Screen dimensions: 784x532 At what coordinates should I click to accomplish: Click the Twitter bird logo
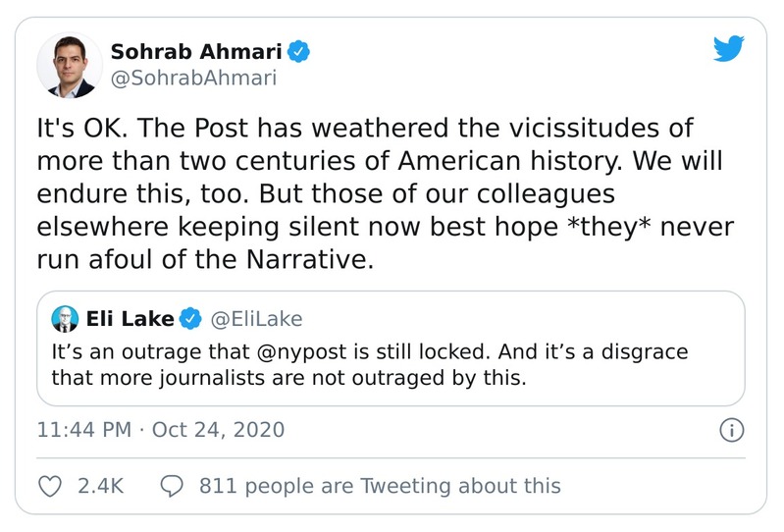[x=729, y=49]
